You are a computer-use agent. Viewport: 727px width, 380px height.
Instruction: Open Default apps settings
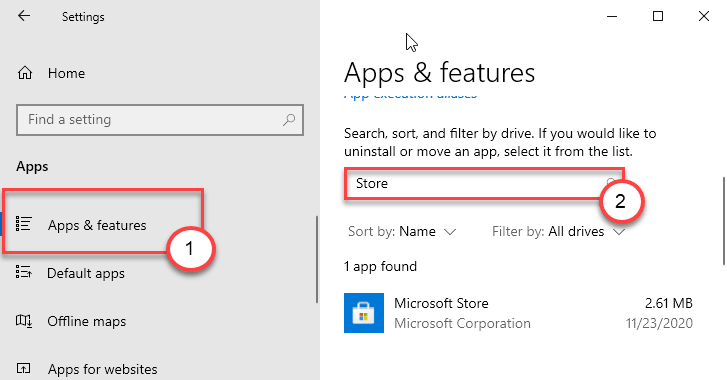pyautogui.click(x=86, y=273)
